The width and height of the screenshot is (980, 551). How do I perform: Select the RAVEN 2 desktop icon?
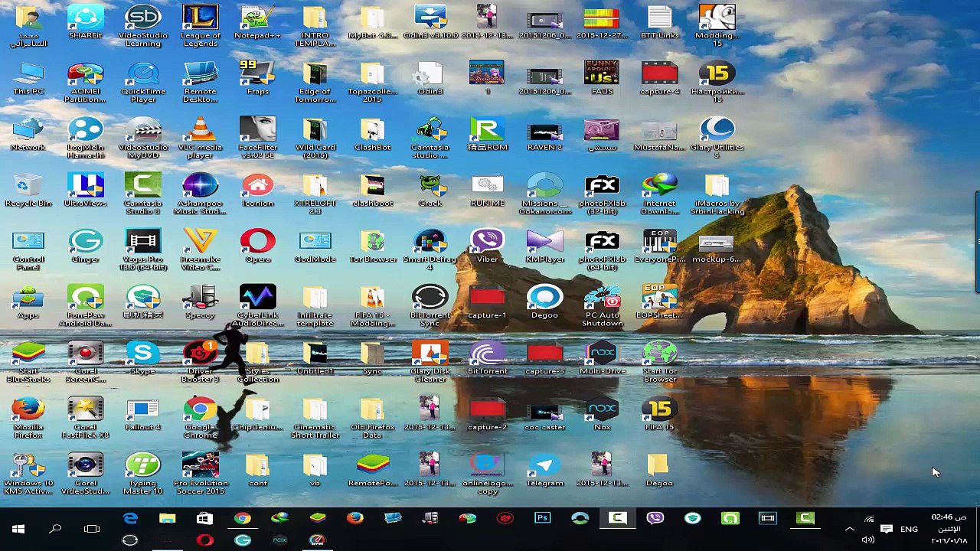(544, 135)
